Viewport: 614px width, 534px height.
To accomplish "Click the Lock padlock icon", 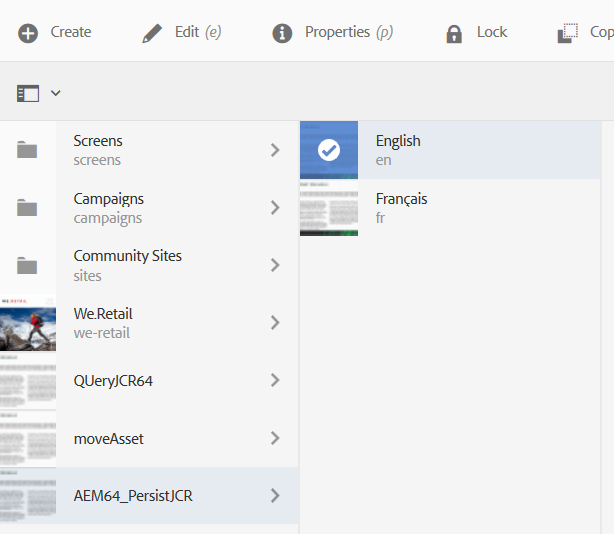I will click(x=454, y=33).
